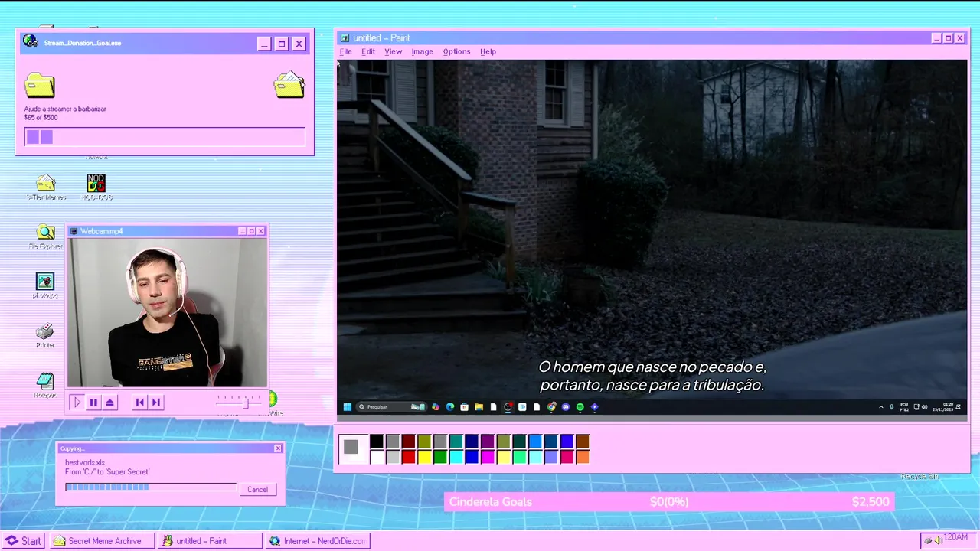Select the brown color swatch
The width and height of the screenshot is (980, 551).
[583, 442]
